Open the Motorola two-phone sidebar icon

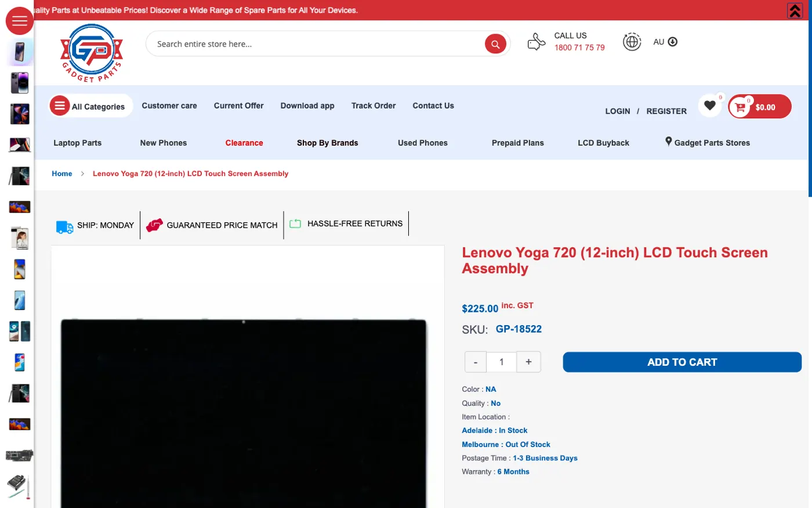point(20,332)
